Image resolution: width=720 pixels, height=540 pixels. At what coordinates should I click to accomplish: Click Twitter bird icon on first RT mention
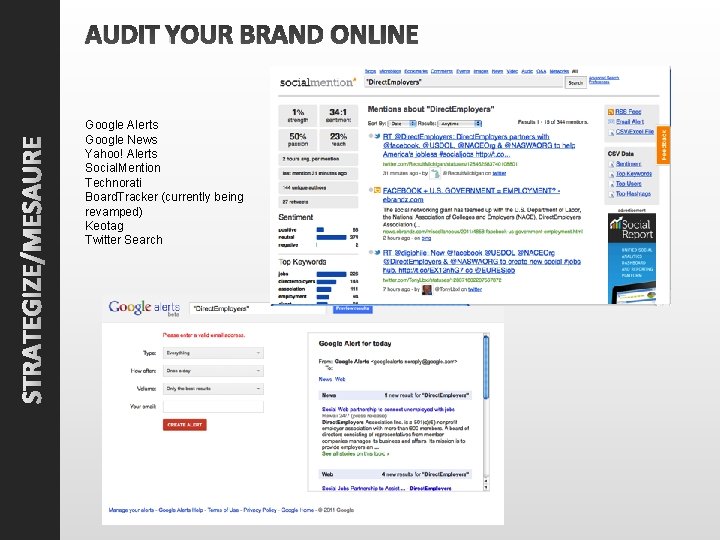(x=377, y=136)
